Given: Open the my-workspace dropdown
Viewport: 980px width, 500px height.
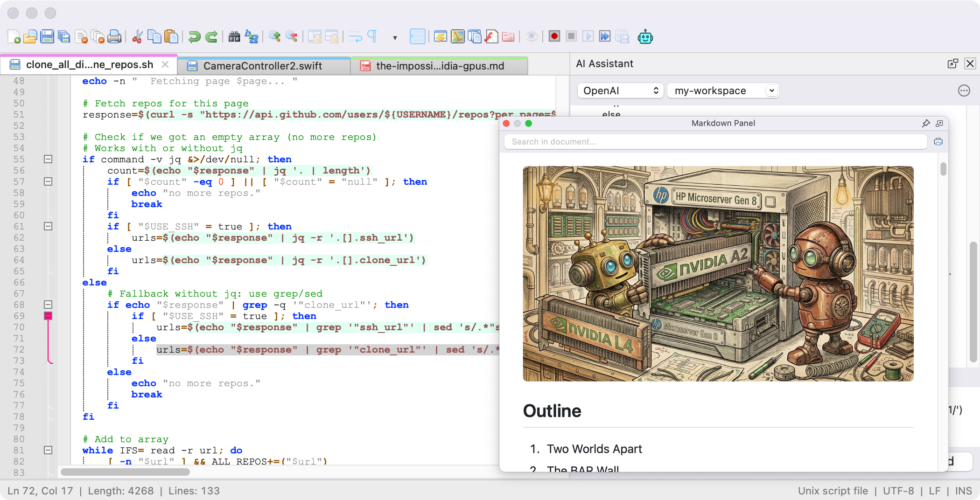Looking at the screenshot, I should click(x=722, y=90).
